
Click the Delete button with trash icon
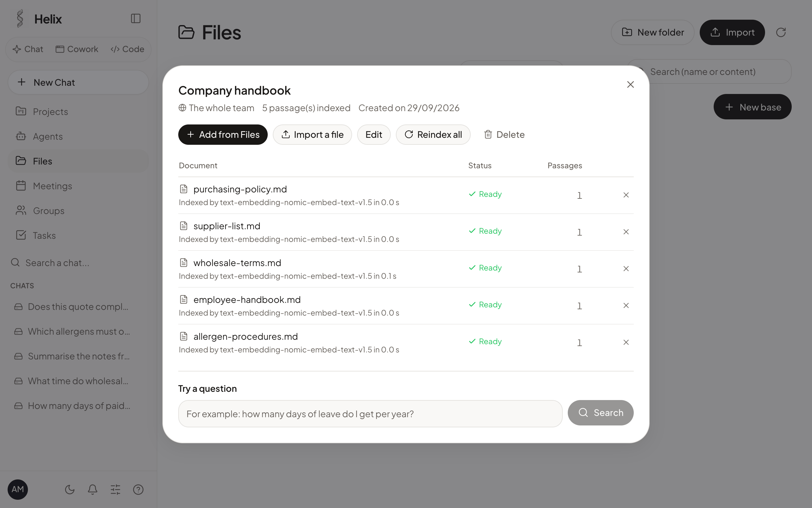tap(504, 135)
